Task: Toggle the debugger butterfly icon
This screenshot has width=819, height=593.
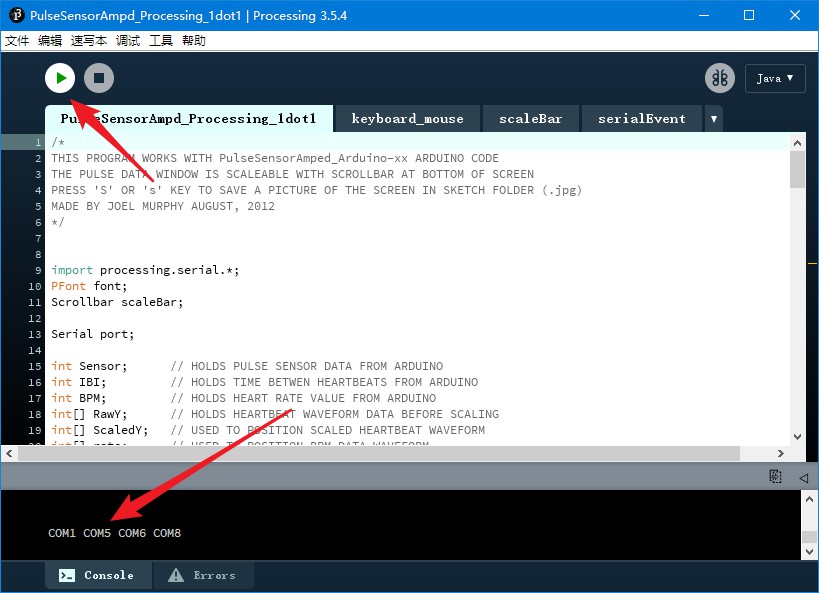Action: (720, 78)
